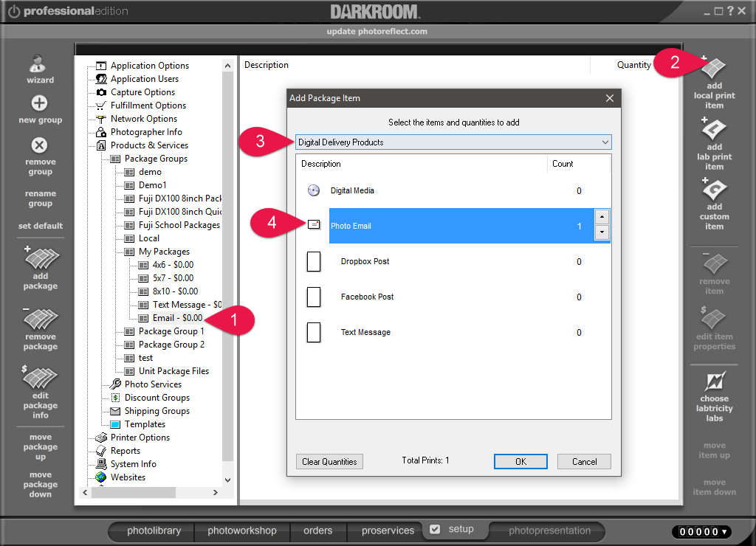Click the professional edition power icon
756x546 pixels.
click(x=14, y=11)
